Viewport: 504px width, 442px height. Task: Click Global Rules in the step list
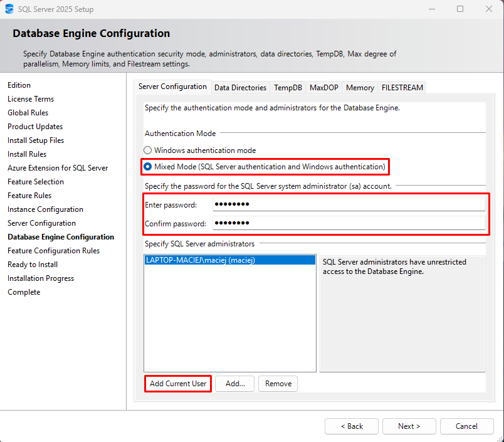[x=28, y=113]
